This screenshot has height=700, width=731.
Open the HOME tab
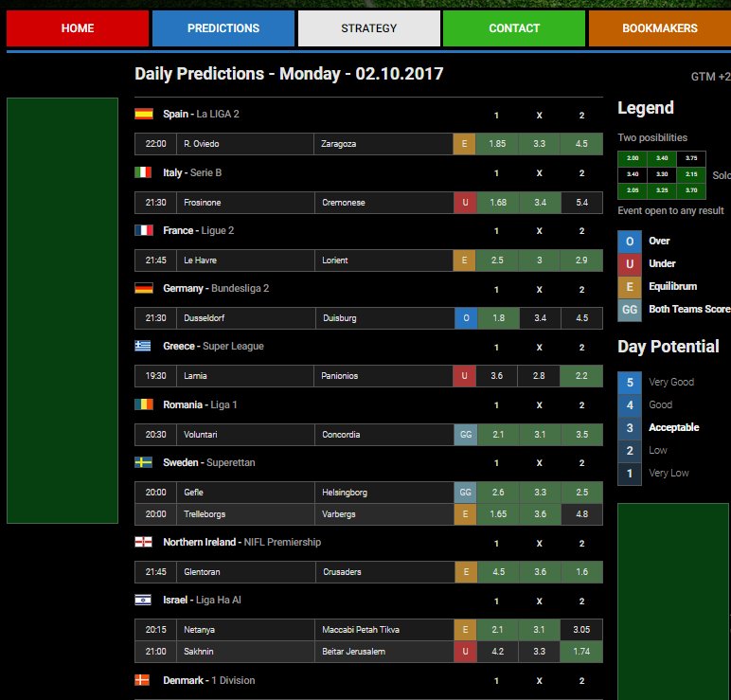pyautogui.click(x=78, y=28)
